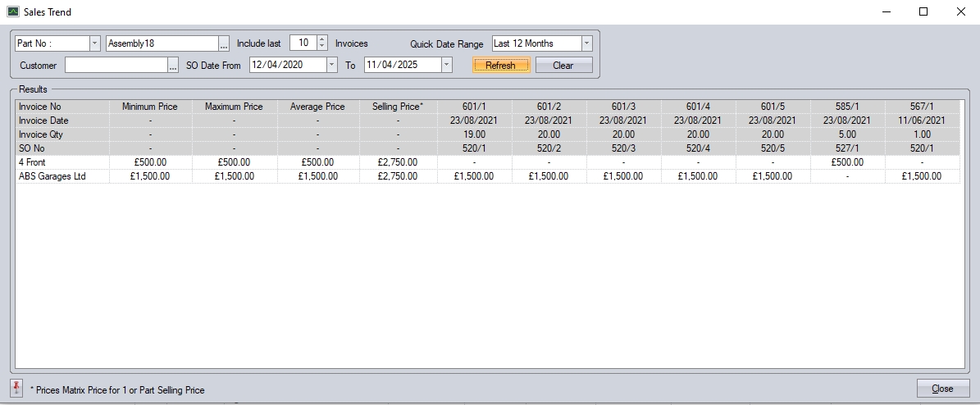Screen dimensions: 980x405
Task: Open the Quick Date Range dropdown
Action: [x=586, y=43]
